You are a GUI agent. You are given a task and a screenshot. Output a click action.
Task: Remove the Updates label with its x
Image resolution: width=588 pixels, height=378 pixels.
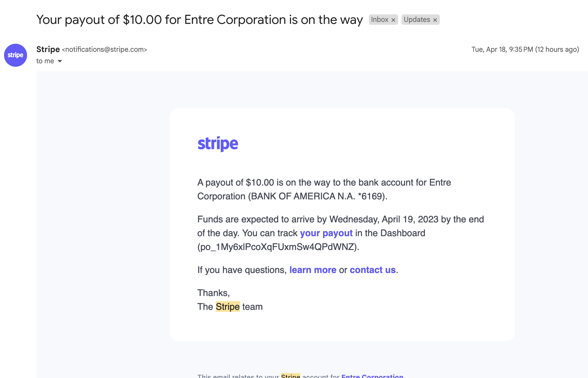(435, 20)
